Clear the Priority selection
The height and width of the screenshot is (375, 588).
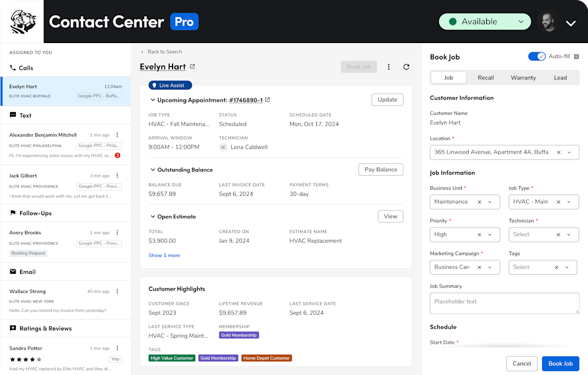[479, 235]
